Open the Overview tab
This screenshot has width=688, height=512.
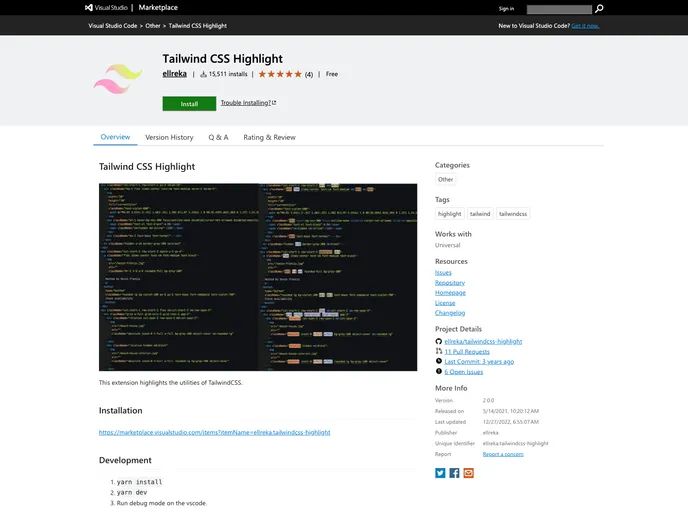click(115, 137)
